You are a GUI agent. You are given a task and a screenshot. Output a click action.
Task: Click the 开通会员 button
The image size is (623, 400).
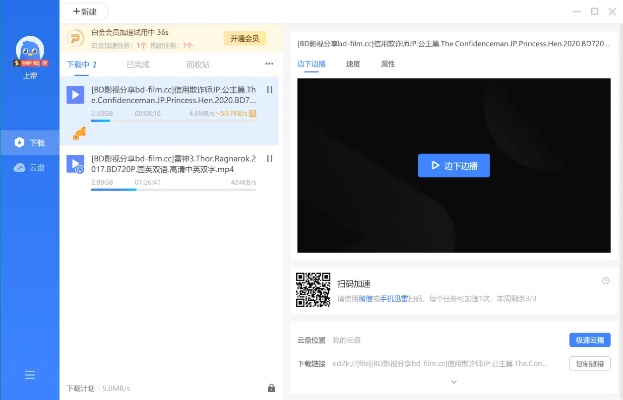tap(246, 38)
